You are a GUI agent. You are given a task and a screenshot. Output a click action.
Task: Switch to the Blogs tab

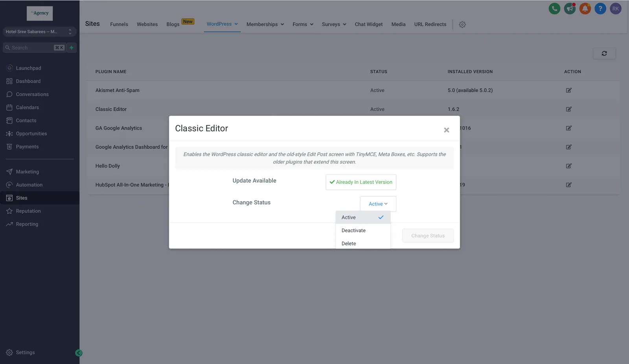tap(173, 24)
